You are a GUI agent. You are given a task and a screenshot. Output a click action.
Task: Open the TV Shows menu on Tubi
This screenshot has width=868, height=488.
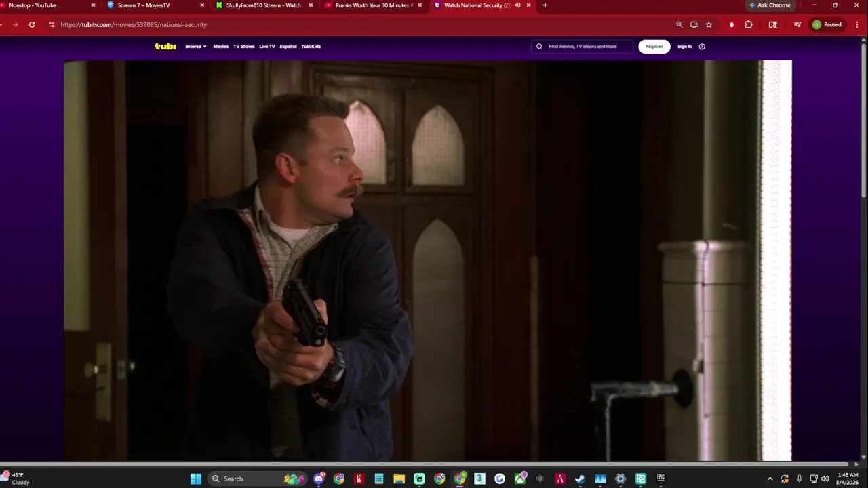pos(243,47)
